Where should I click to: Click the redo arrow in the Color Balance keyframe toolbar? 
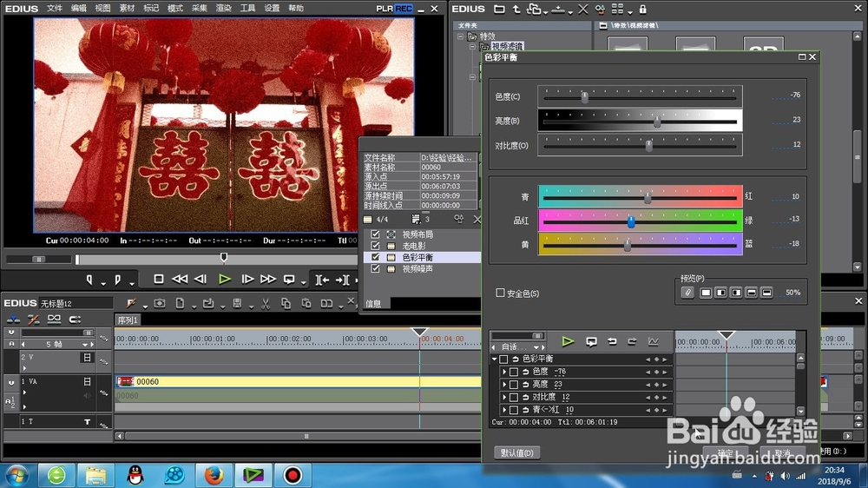coord(632,341)
